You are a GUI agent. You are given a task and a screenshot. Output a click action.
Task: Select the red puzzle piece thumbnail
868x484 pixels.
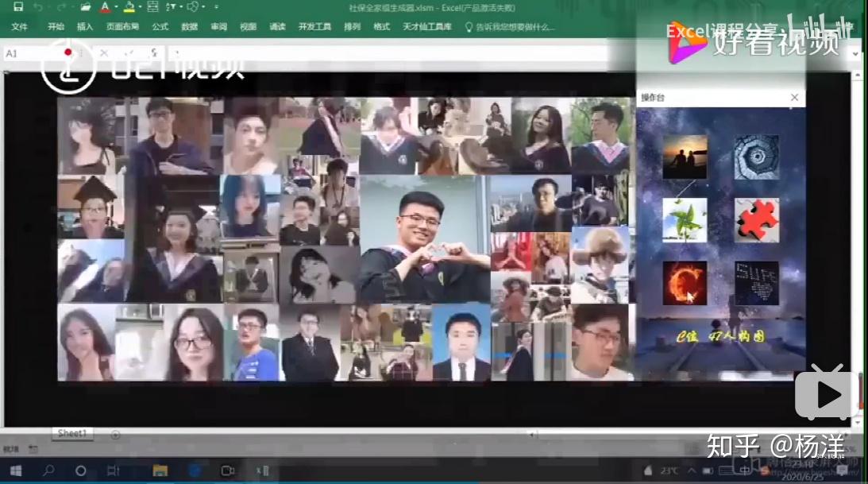click(x=756, y=220)
